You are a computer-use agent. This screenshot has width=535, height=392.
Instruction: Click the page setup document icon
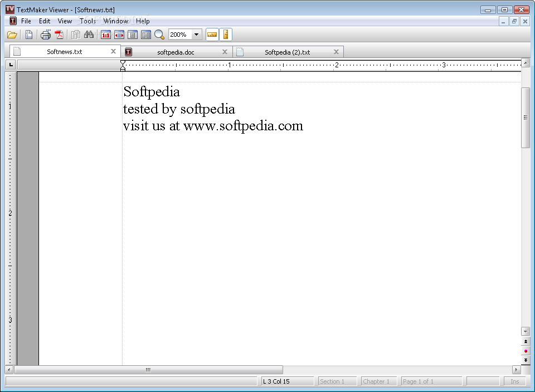pyautogui.click(x=29, y=35)
